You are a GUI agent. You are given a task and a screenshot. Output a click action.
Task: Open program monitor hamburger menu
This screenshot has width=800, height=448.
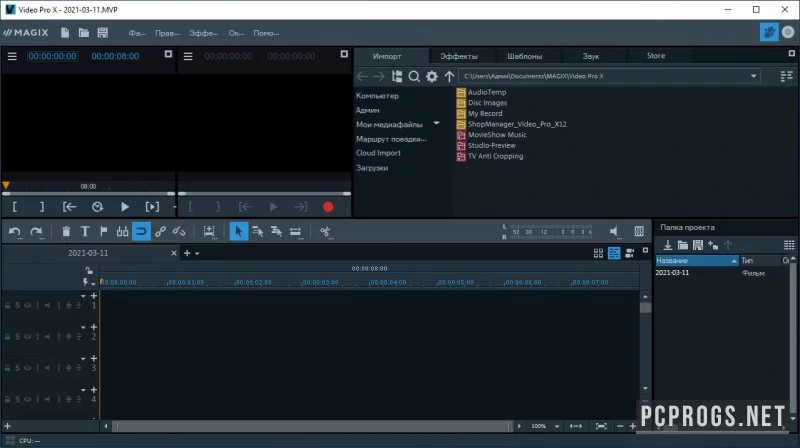point(12,56)
